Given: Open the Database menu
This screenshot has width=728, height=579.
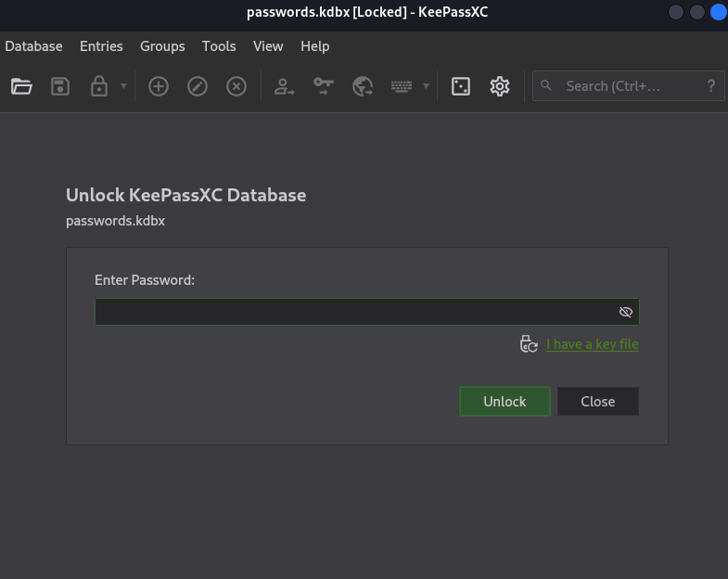Looking at the screenshot, I should [34, 46].
